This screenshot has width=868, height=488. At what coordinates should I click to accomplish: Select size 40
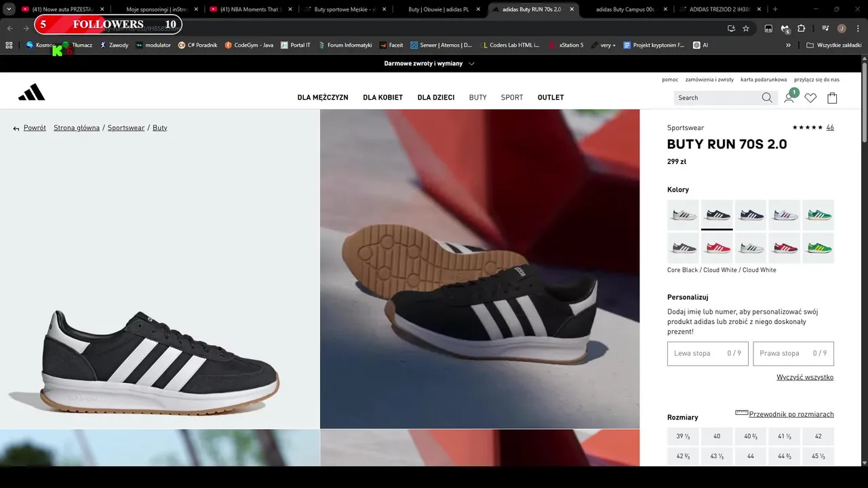(x=717, y=436)
